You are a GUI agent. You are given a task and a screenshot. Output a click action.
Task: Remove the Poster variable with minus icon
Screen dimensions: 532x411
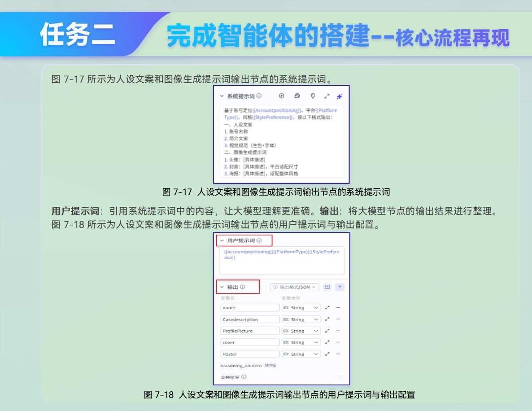point(338,354)
